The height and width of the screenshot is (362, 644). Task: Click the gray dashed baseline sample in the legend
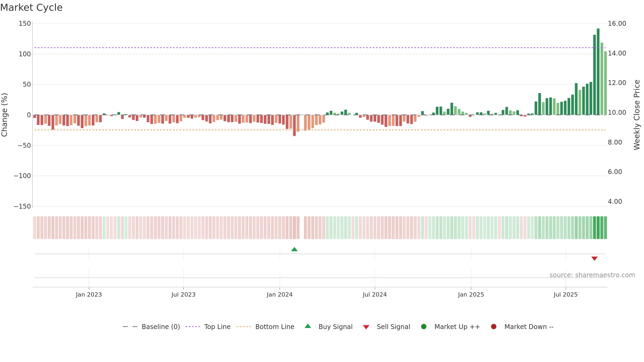[130, 327]
